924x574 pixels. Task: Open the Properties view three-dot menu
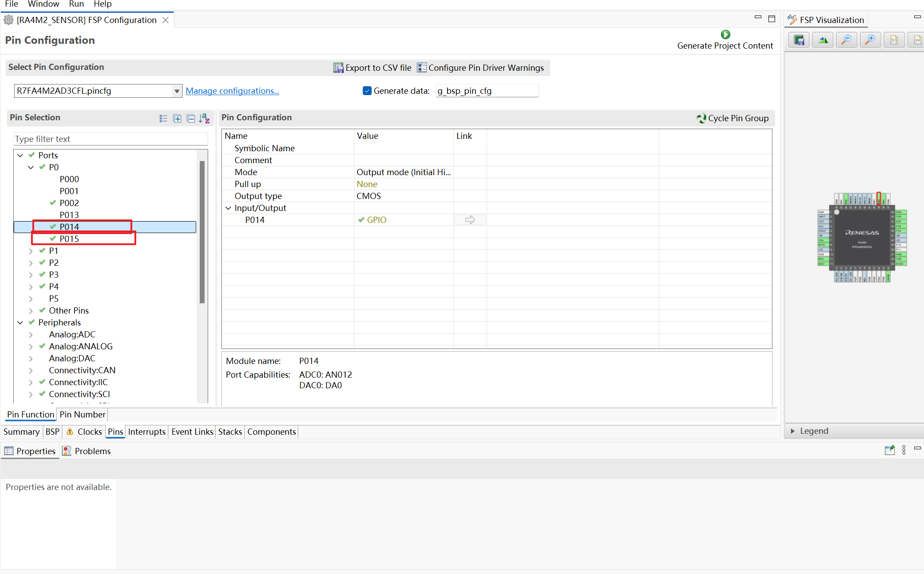[904, 450]
